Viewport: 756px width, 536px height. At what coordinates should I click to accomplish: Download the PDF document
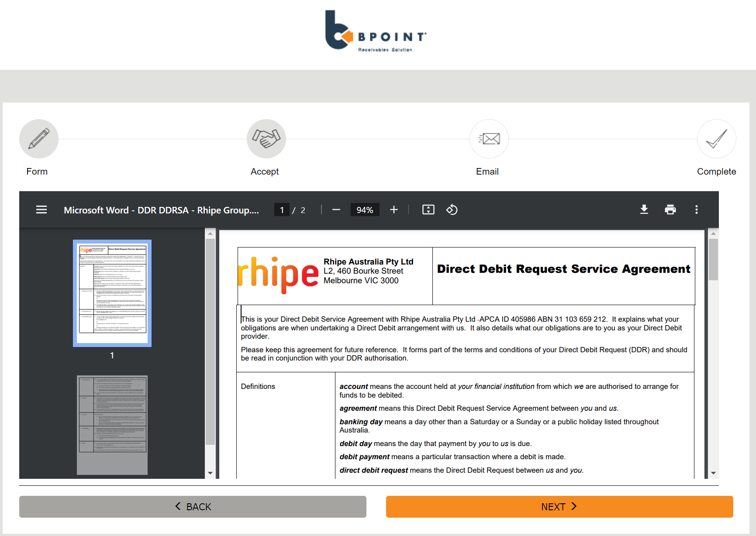pyautogui.click(x=644, y=210)
